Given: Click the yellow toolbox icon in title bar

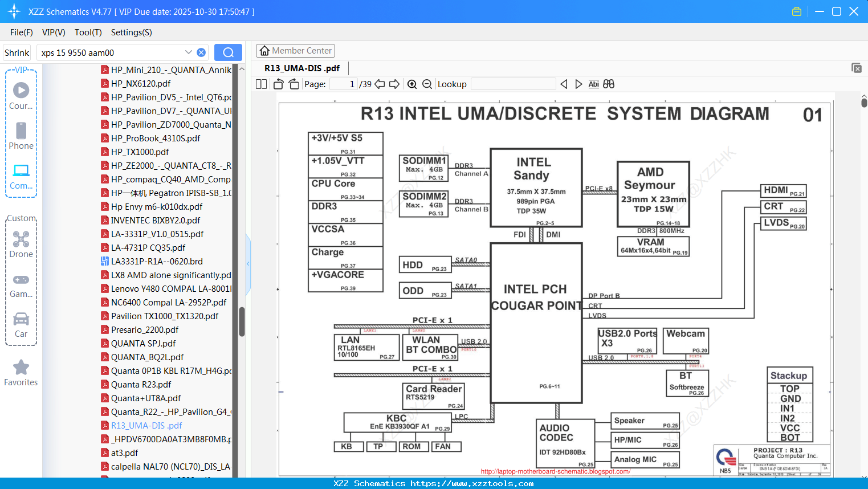Looking at the screenshot, I should (x=797, y=11).
